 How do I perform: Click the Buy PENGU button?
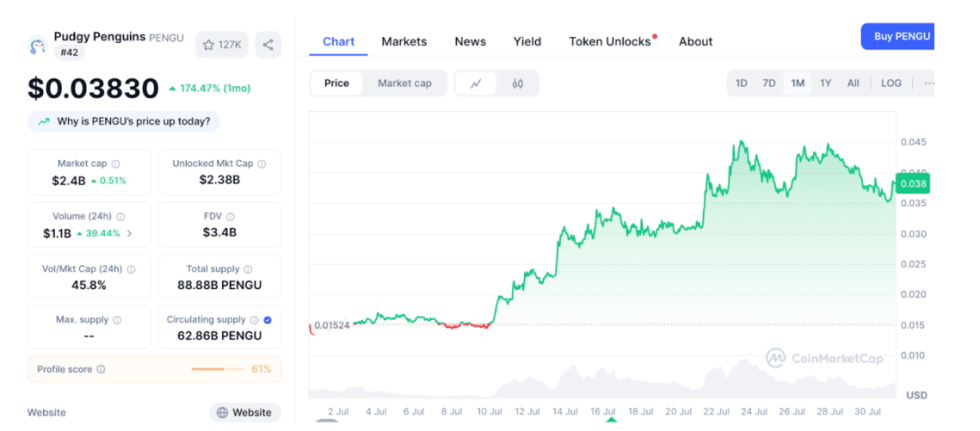point(898,36)
